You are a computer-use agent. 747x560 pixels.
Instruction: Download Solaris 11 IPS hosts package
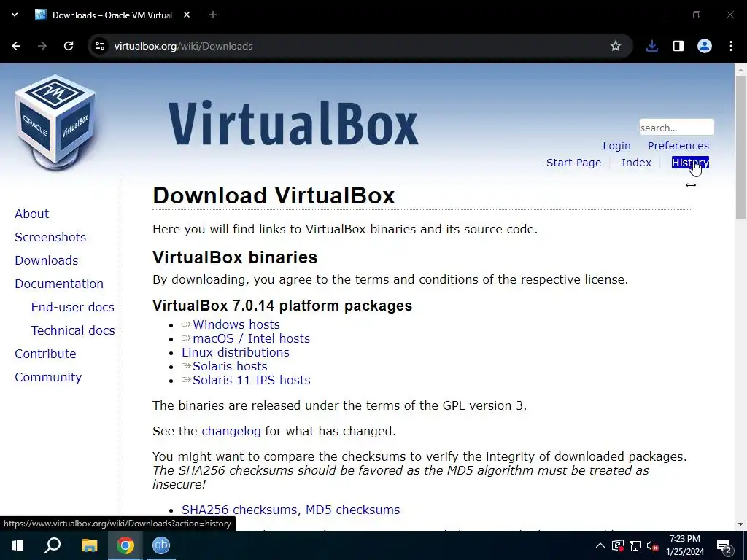point(251,380)
